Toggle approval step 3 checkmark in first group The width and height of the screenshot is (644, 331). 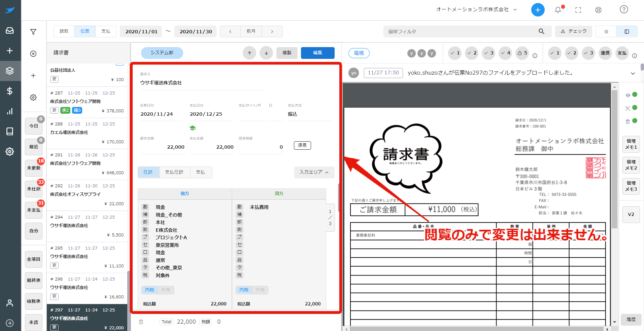[488, 53]
